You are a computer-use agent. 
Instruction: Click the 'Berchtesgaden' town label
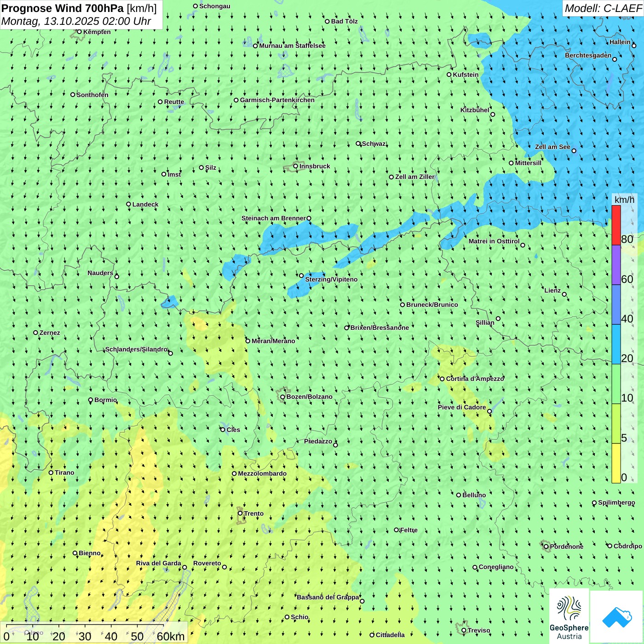coord(588,55)
